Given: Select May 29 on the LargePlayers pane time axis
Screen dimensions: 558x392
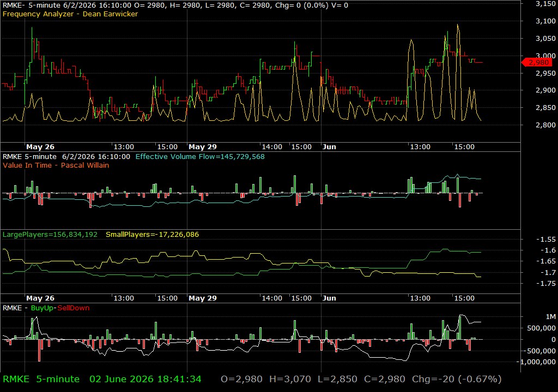Looking at the screenshot, I should tap(203, 298).
